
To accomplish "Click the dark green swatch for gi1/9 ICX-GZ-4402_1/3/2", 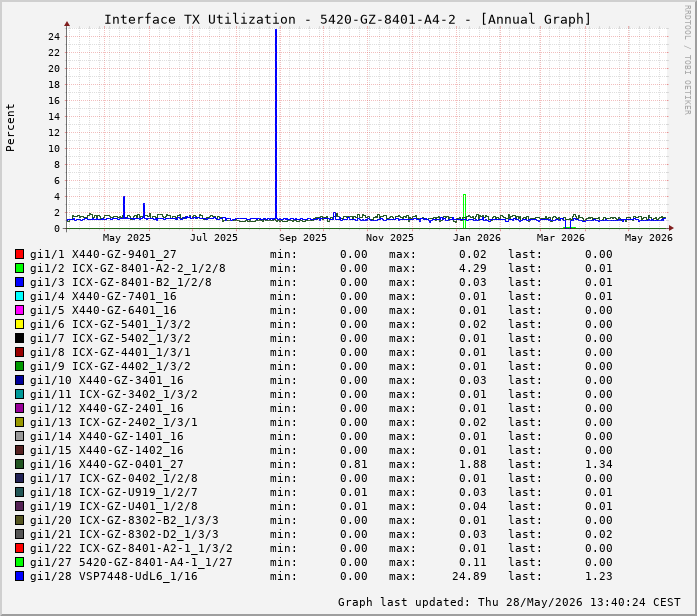I will (x=19, y=366).
